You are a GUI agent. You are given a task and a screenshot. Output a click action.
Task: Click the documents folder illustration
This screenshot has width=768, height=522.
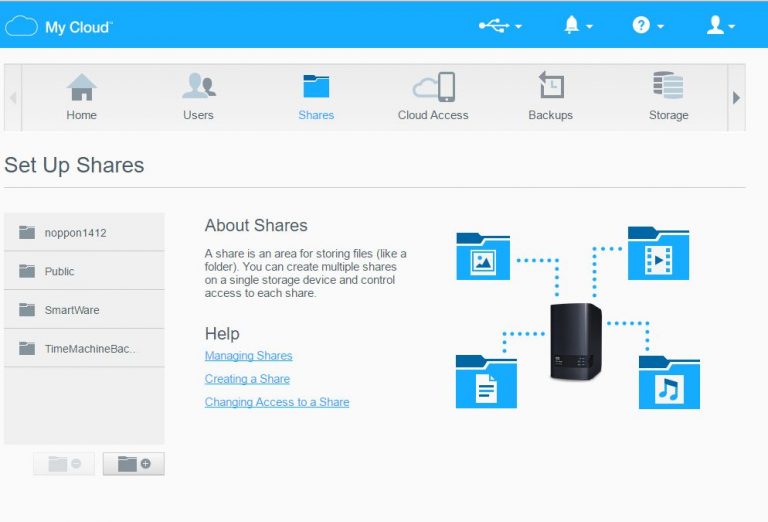tap(486, 381)
